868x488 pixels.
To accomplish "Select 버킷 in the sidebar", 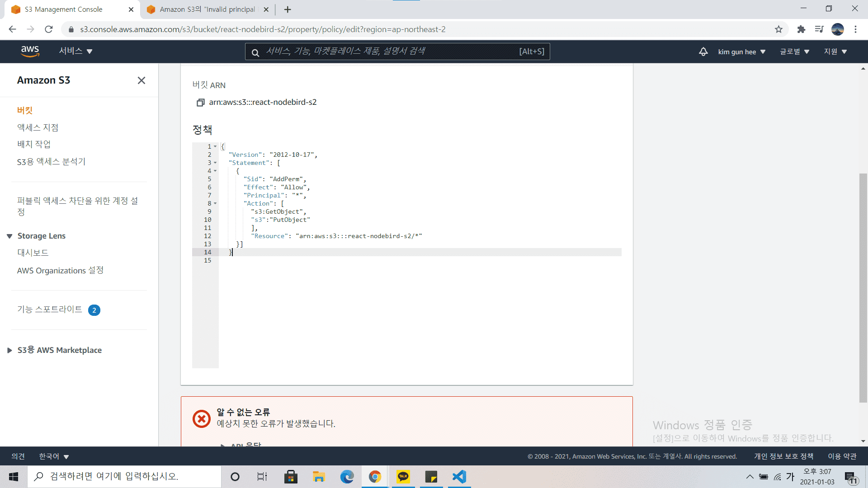I will click(x=25, y=110).
